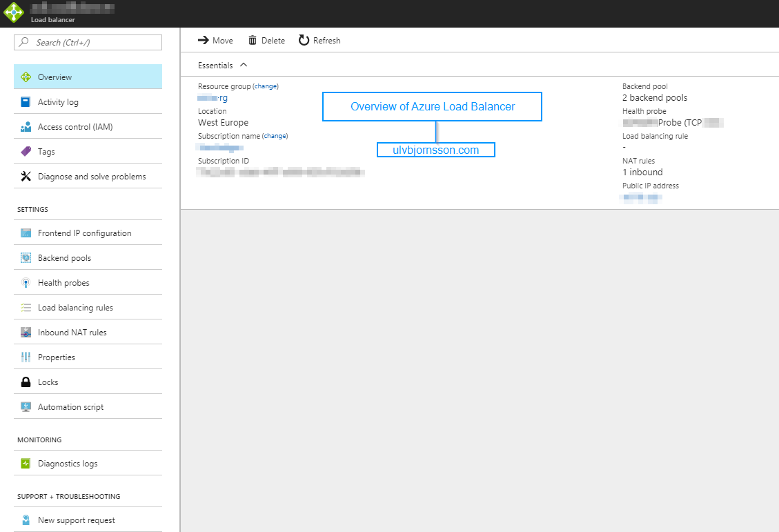Image resolution: width=779 pixels, height=532 pixels.
Task: Click the Automation script icon
Action: (x=26, y=407)
